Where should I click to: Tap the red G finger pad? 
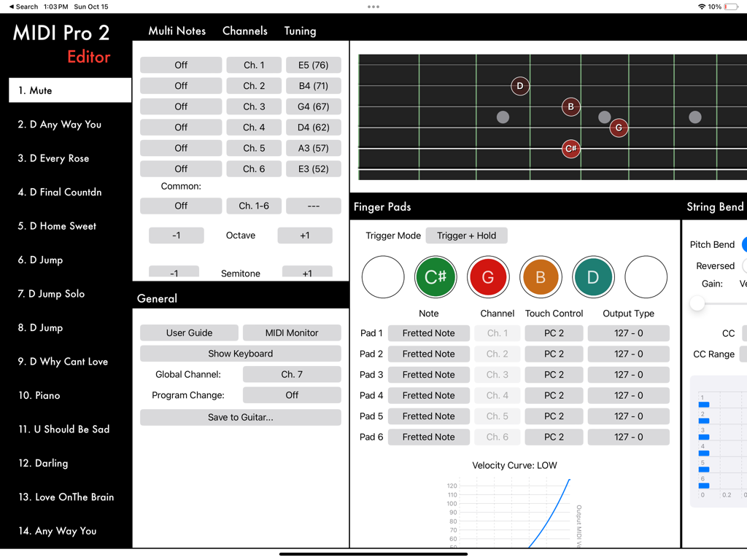click(488, 276)
